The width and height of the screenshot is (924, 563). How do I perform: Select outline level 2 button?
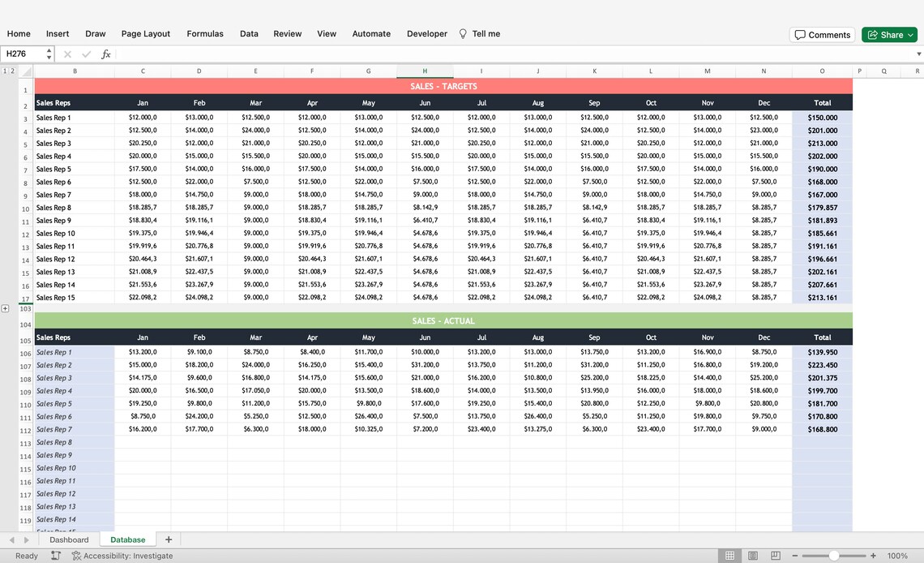(x=12, y=71)
